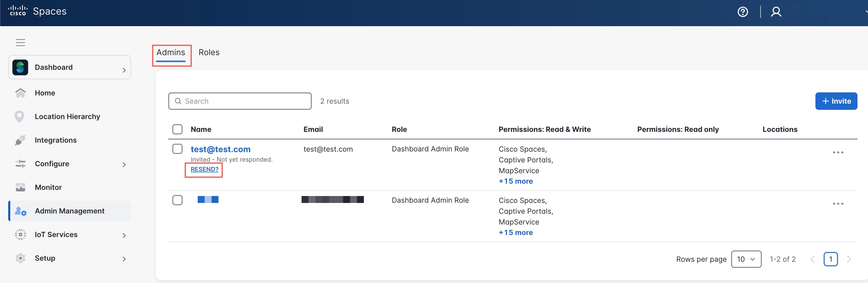Open Location Hierarchy pin icon

[19, 116]
